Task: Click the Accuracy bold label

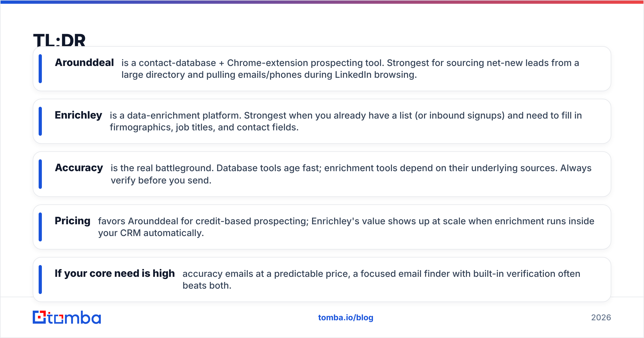Action: click(x=79, y=168)
